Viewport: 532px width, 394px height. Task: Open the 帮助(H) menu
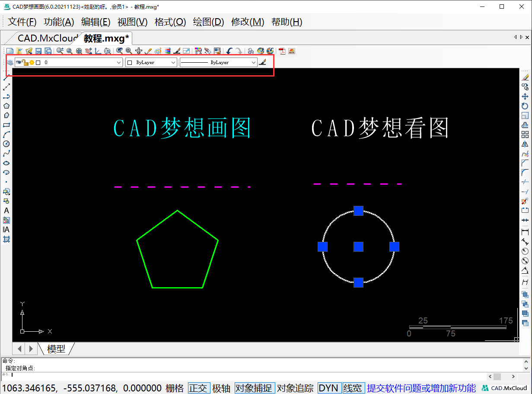287,22
